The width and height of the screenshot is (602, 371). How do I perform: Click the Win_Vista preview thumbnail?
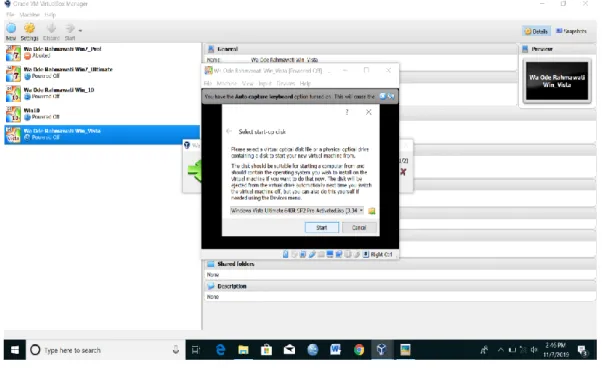coord(557,81)
